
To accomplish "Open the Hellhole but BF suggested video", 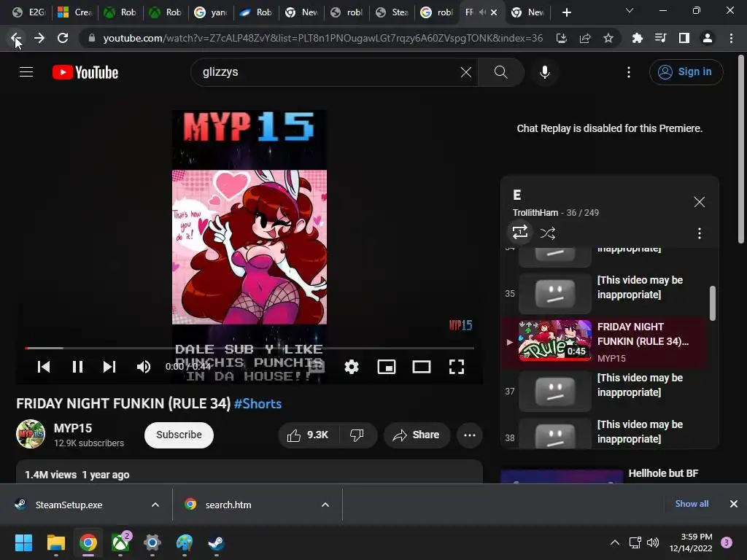I will click(x=663, y=473).
